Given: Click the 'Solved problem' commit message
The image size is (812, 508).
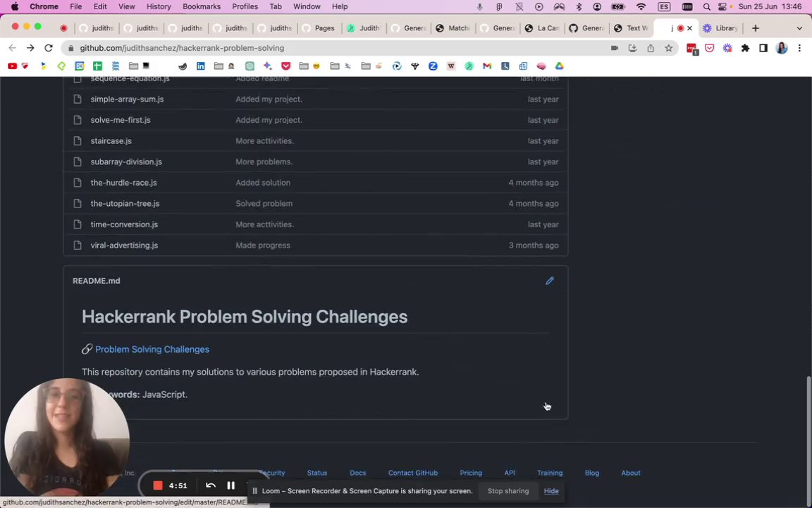Looking at the screenshot, I should point(264,203).
